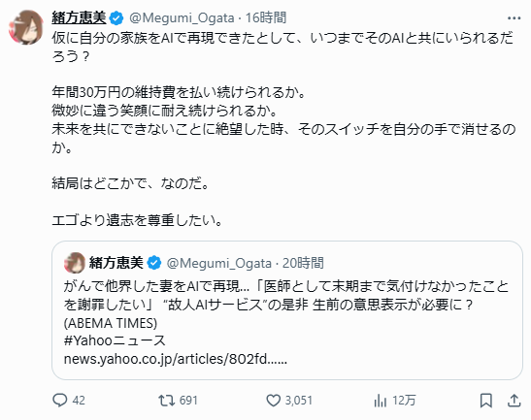Share the tweet using the upload arrow icon

pos(514,401)
